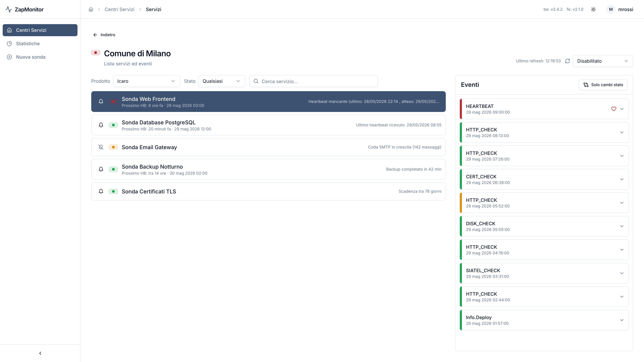Click the ZapMonitor pulse logo icon
The height and width of the screenshot is (362, 644).
coord(9,9)
